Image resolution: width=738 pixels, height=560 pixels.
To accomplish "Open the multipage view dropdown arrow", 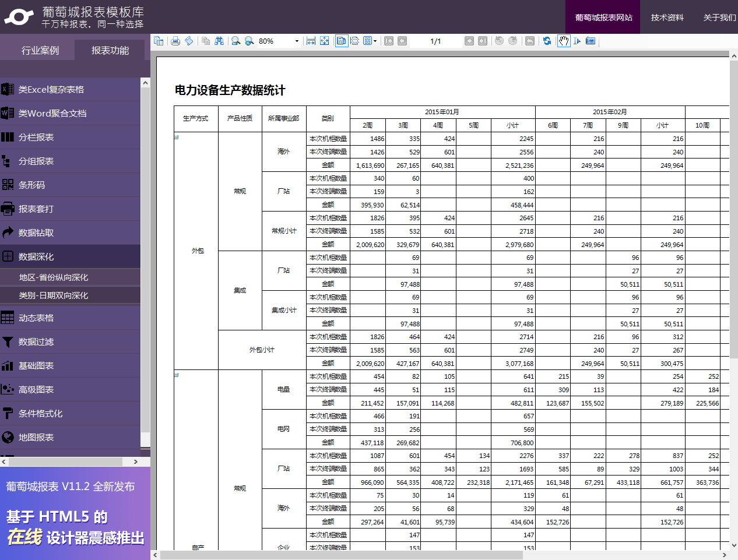I will click(375, 41).
